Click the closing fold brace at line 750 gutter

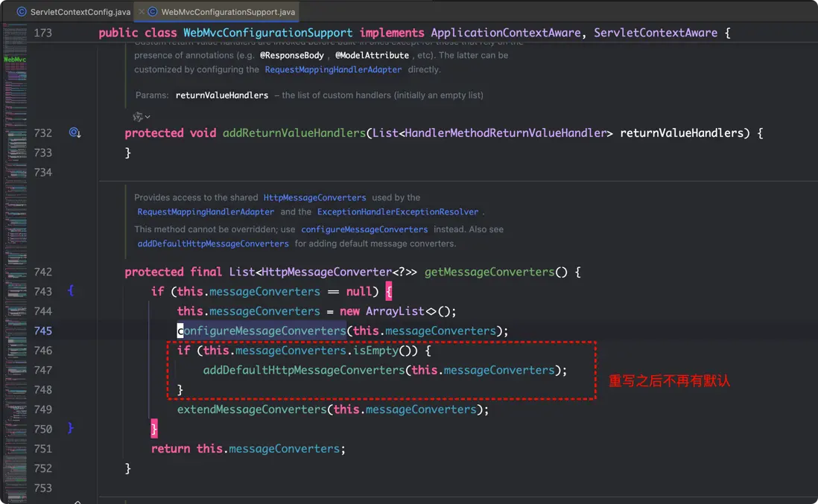(x=71, y=428)
